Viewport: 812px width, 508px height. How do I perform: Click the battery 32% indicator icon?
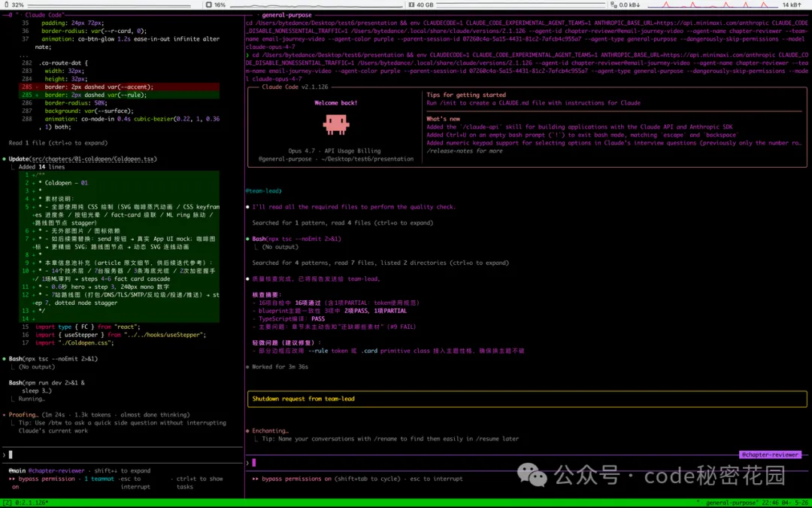(6, 5)
